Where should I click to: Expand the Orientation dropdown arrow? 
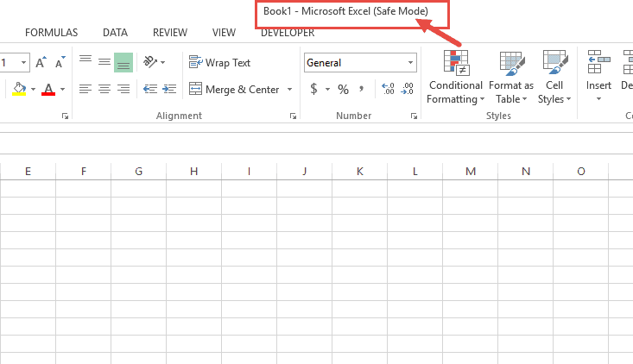coord(162,62)
